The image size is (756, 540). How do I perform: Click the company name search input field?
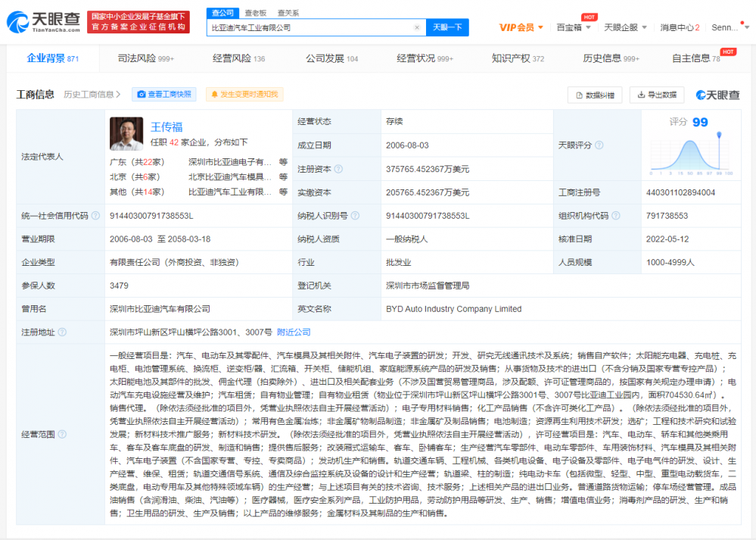coord(310,27)
